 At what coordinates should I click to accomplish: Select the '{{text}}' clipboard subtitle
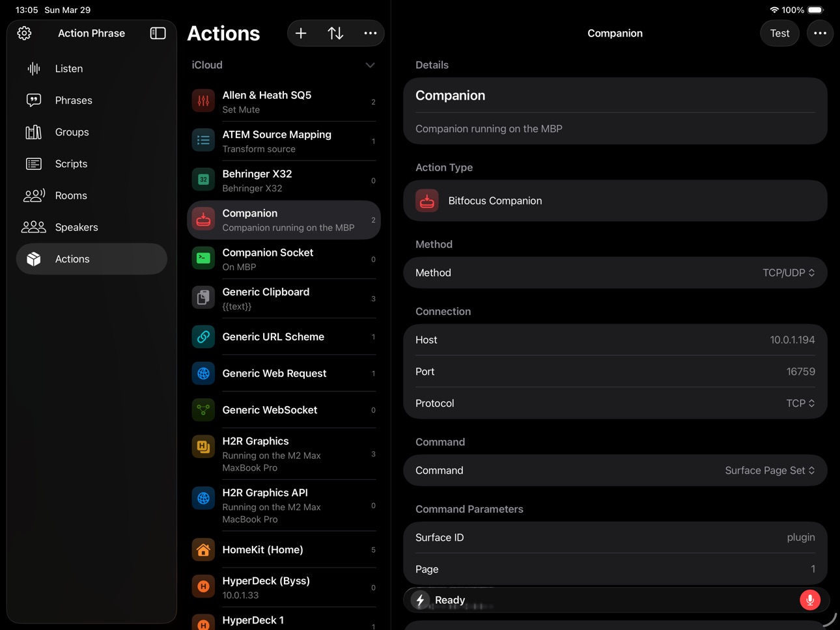[236, 307]
